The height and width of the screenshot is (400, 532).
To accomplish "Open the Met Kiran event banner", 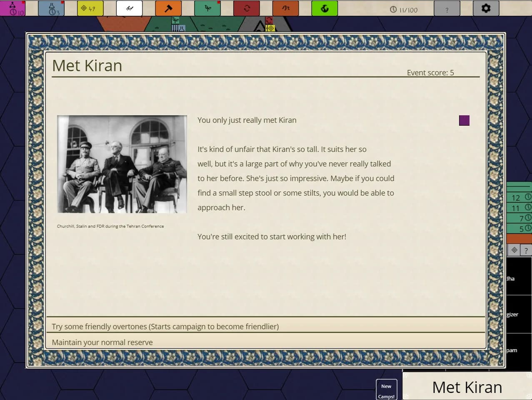I will click(x=467, y=387).
